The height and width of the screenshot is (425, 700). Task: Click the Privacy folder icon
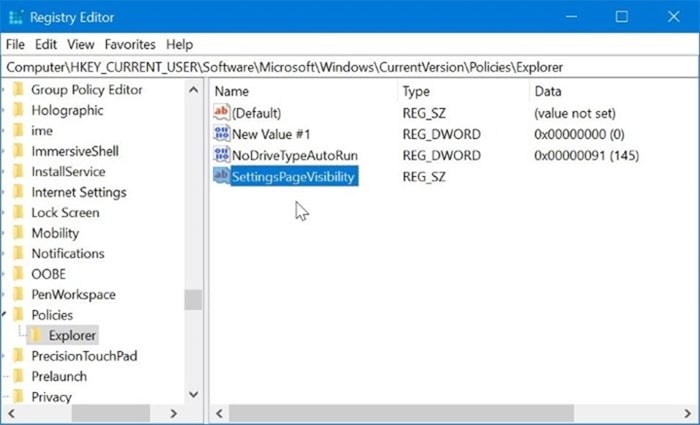coord(18,396)
